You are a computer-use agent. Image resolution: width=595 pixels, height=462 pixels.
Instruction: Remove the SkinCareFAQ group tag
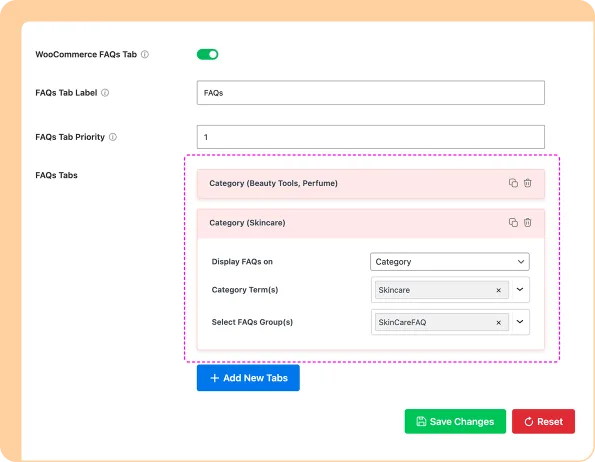click(499, 322)
